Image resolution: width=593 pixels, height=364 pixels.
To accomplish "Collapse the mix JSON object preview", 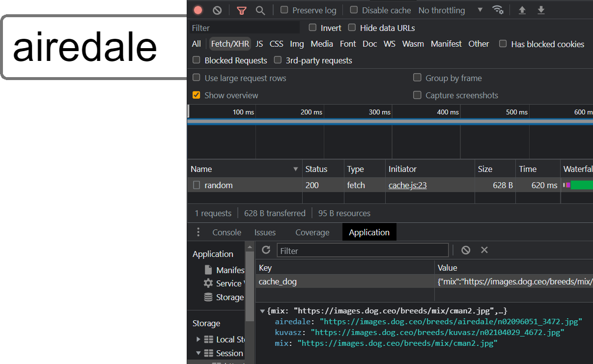I will (262, 310).
